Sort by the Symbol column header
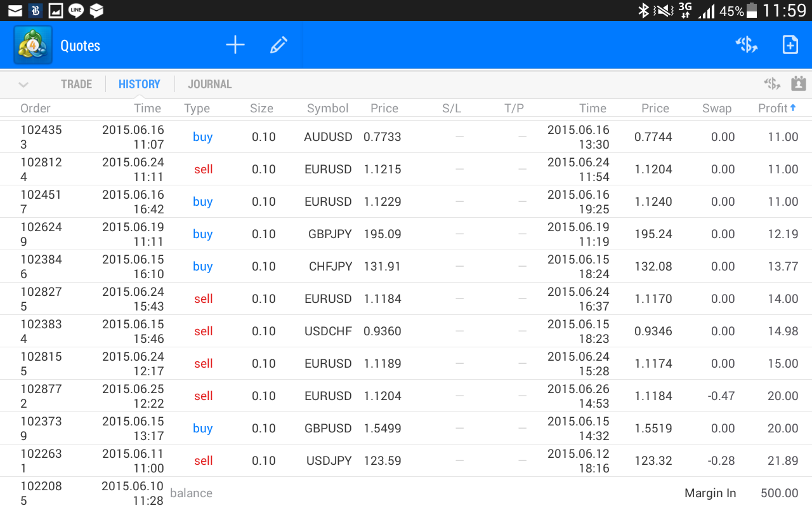The height and width of the screenshot is (508, 812). click(327, 109)
